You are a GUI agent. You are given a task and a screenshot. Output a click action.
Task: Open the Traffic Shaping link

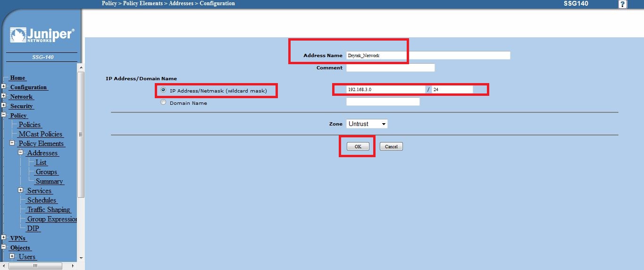(x=49, y=210)
